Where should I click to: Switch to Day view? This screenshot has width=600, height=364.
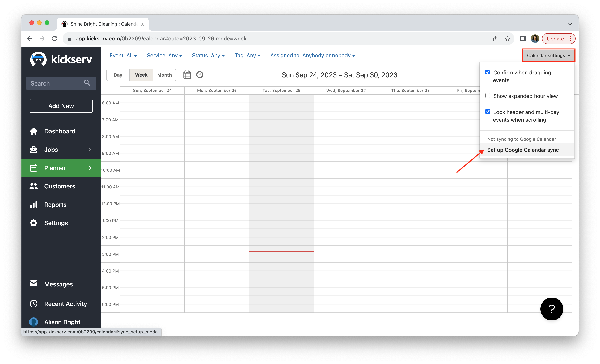(x=118, y=75)
